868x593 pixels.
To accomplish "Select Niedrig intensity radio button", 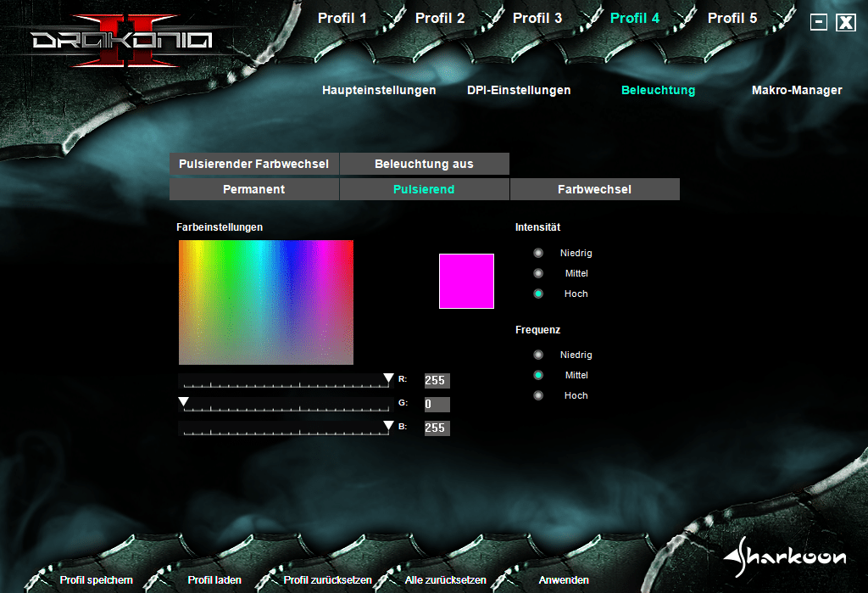I will tap(538, 253).
